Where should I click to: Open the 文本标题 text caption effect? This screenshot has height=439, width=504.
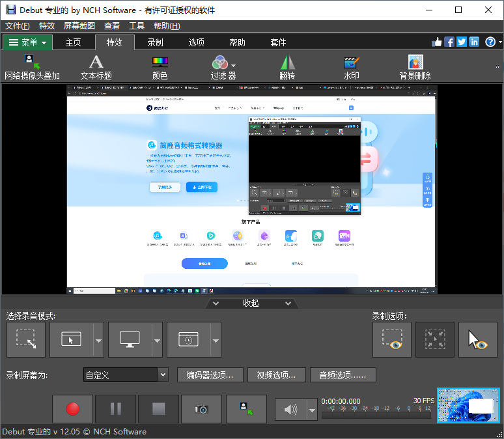[96, 68]
